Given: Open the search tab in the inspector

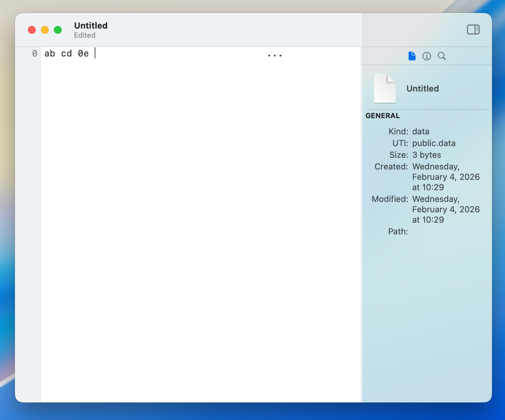Looking at the screenshot, I should pyautogui.click(x=441, y=56).
